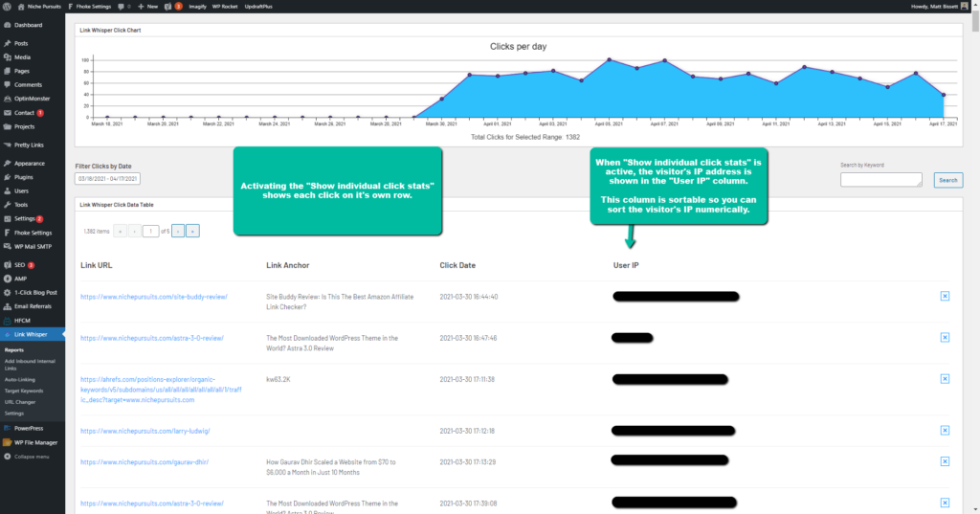Delete the gaurav-dhir click row
The height and width of the screenshot is (514, 980).
point(945,461)
